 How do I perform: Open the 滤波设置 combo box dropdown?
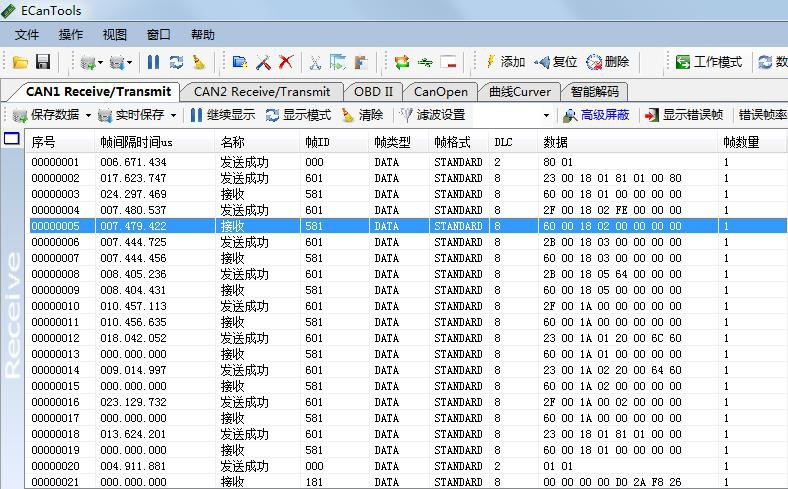[546, 116]
